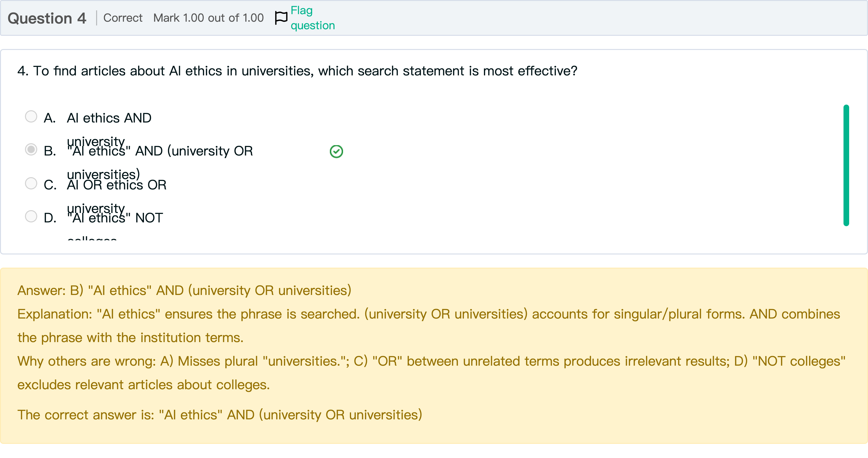The height and width of the screenshot is (458, 868).
Task: Click the 'Correct' status label
Action: pyautogui.click(x=123, y=18)
